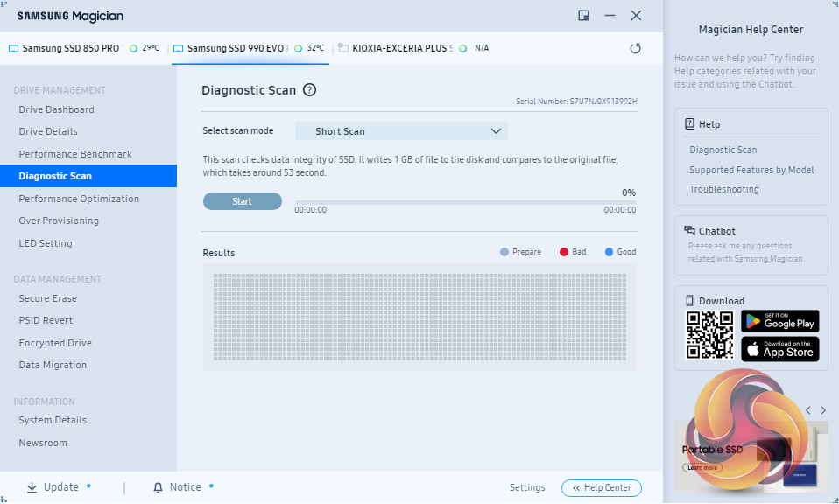The image size is (839, 504).
Task: Show previous banner with left chevron
Action: (x=808, y=410)
